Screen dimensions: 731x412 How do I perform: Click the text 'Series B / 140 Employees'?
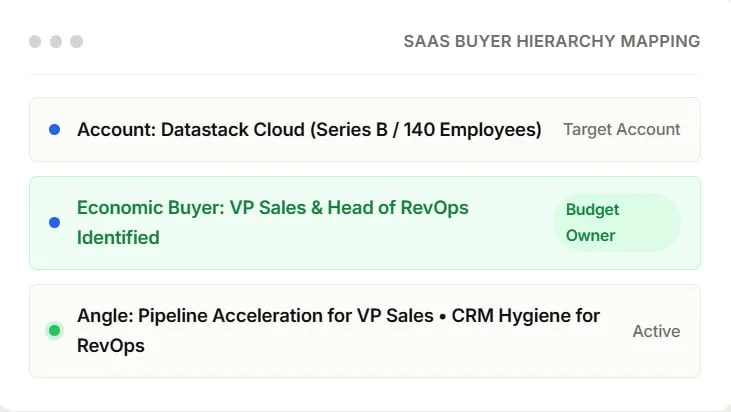[426, 130]
